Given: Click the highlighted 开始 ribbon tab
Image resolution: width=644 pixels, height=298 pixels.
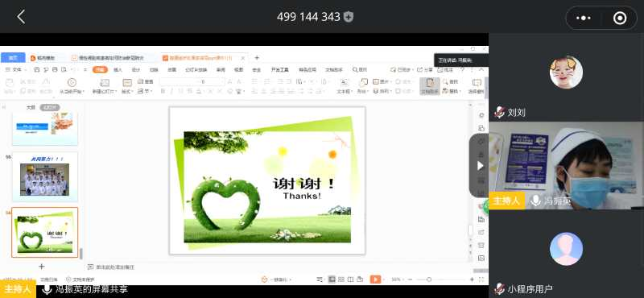Looking at the screenshot, I should (x=100, y=70).
